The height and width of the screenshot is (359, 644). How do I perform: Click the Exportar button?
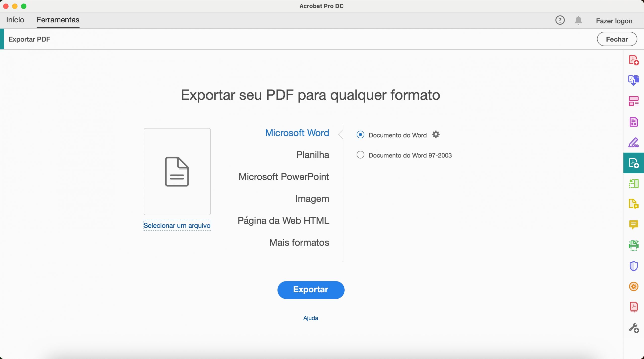click(x=311, y=290)
